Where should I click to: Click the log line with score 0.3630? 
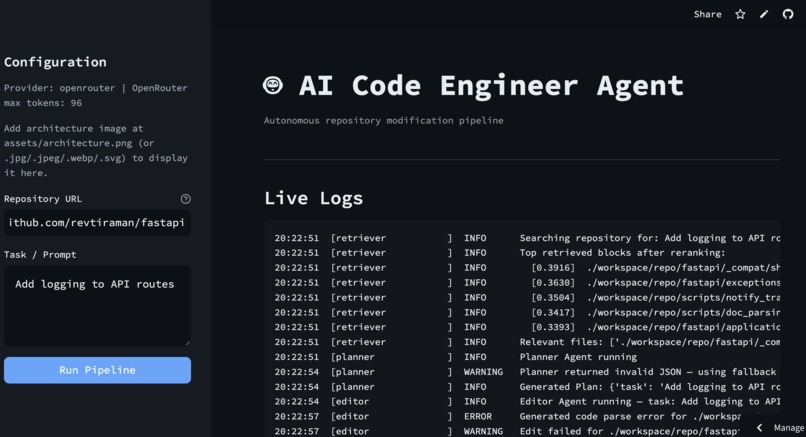(527, 283)
